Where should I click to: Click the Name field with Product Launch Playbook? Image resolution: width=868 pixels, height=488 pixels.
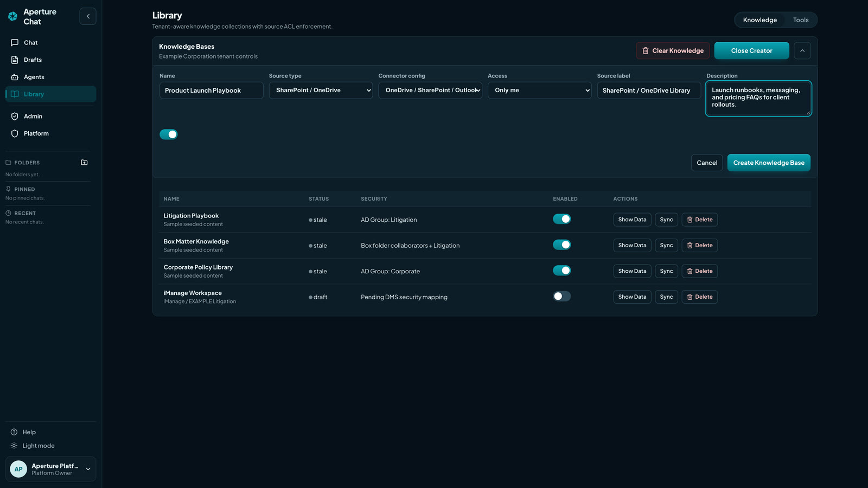[x=212, y=91]
